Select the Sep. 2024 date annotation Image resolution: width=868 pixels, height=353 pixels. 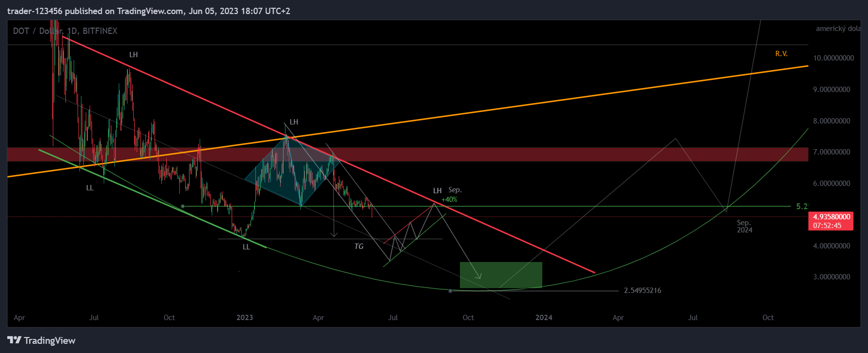(x=744, y=226)
